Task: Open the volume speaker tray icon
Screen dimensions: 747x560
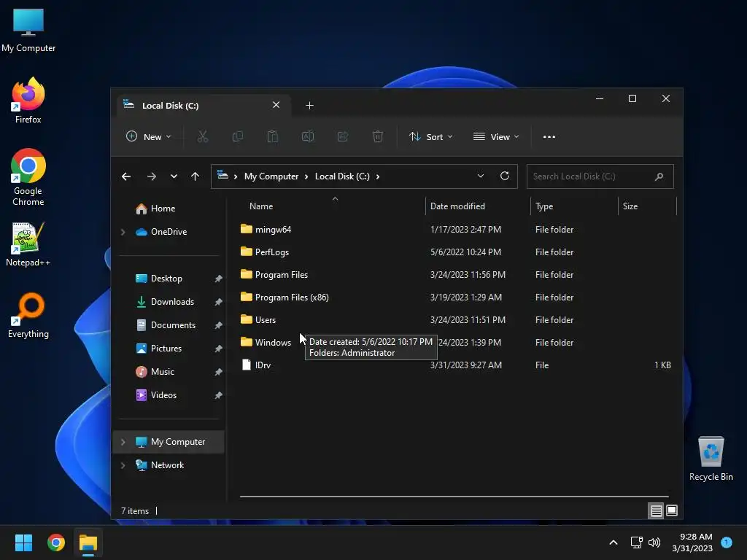Action: click(654, 542)
